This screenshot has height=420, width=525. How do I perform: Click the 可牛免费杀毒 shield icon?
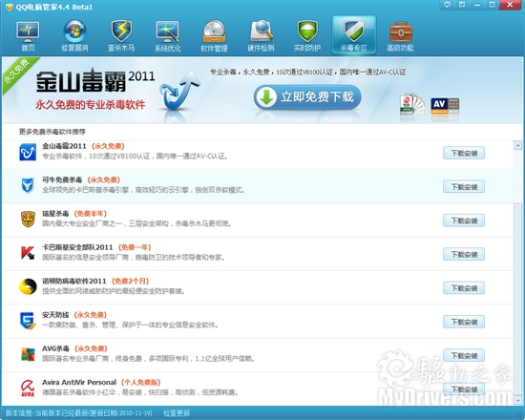click(x=28, y=185)
